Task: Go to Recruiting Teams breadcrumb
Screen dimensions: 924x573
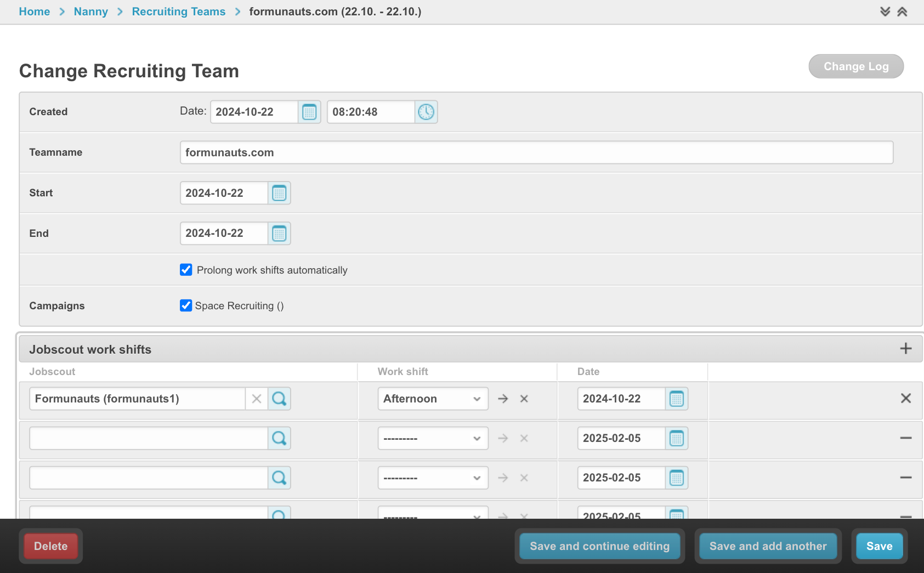Action: [178, 12]
